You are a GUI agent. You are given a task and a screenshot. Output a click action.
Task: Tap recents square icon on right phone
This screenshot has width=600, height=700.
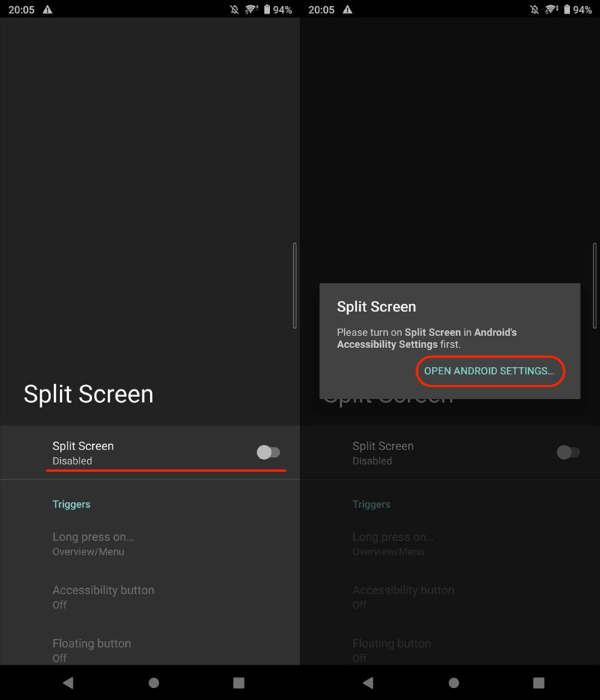(538, 683)
